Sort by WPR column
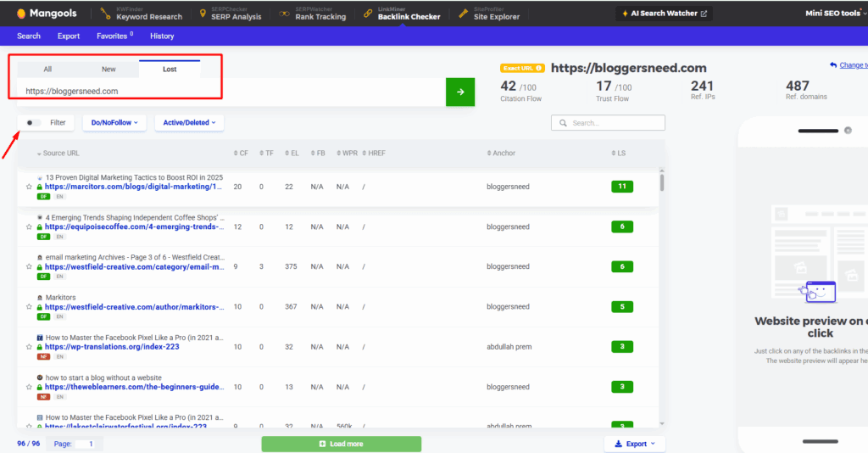 tap(347, 154)
